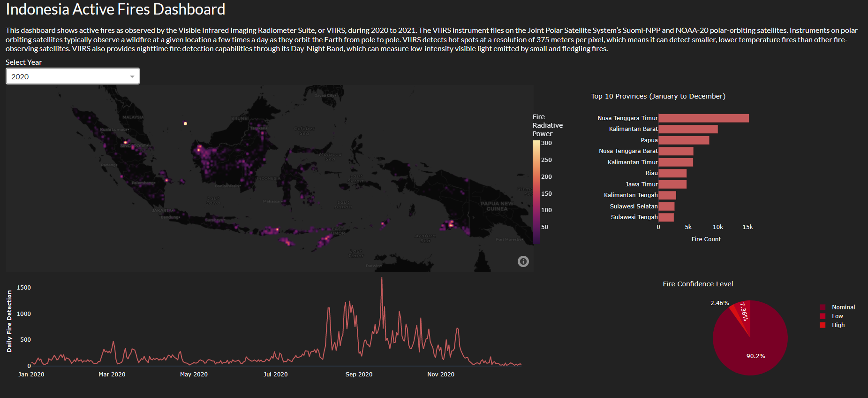Click the Sep 2020 axis label
The image size is (868, 398).
point(359,374)
